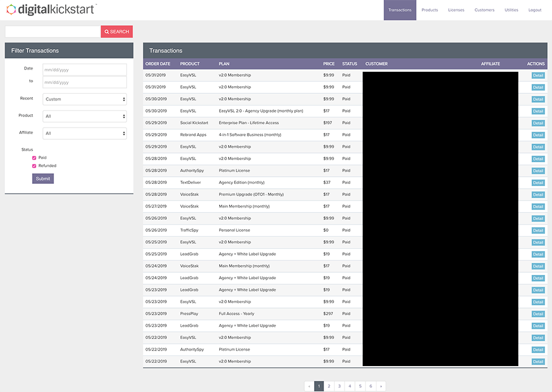Click the CUSTOMER column header
The width and height of the screenshot is (552, 392).
pyautogui.click(x=376, y=63)
